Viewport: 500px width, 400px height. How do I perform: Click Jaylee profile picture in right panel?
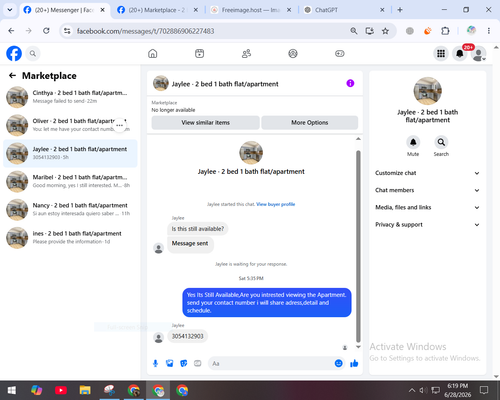click(428, 91)
